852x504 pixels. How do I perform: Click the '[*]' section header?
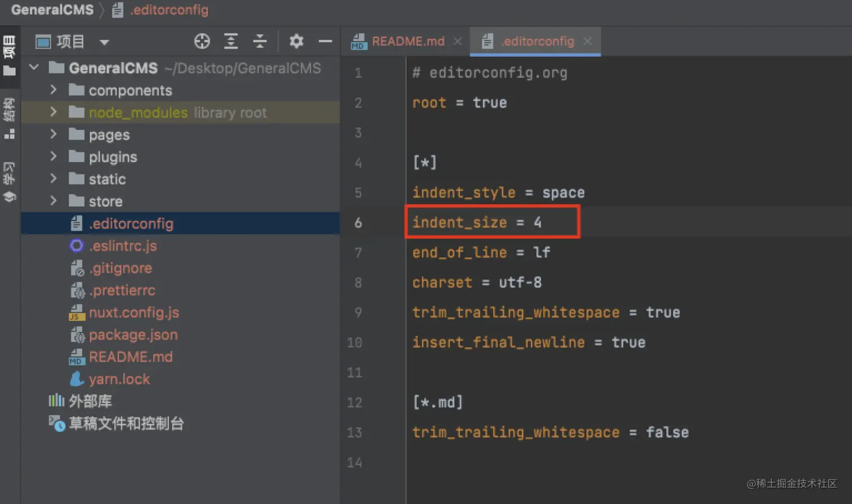tap(425, 163)
